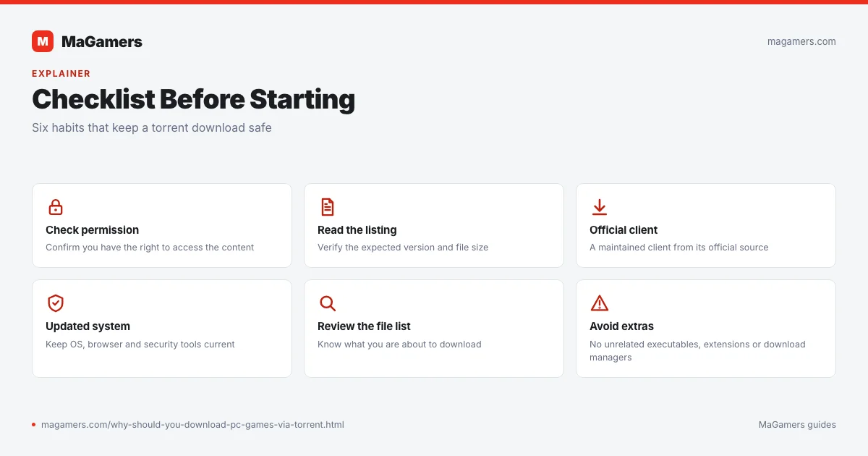Click the "Updated system" card title
868x456 pixels.
click(x=88, y=326)
